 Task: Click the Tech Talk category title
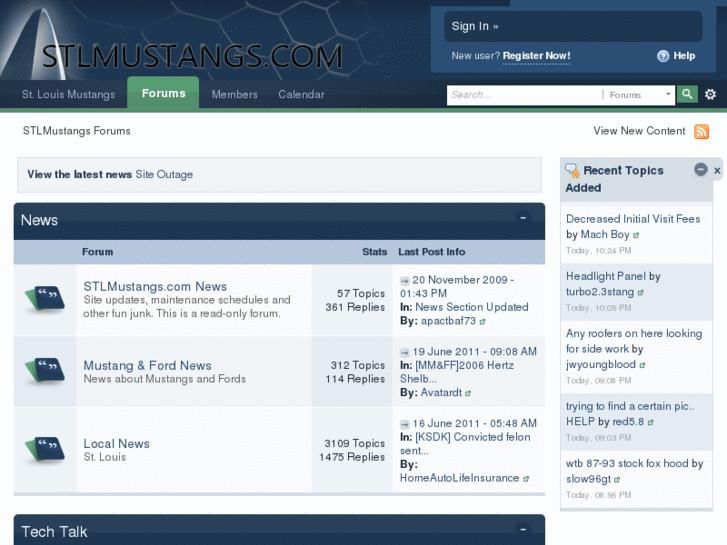(x=54, y=532)
